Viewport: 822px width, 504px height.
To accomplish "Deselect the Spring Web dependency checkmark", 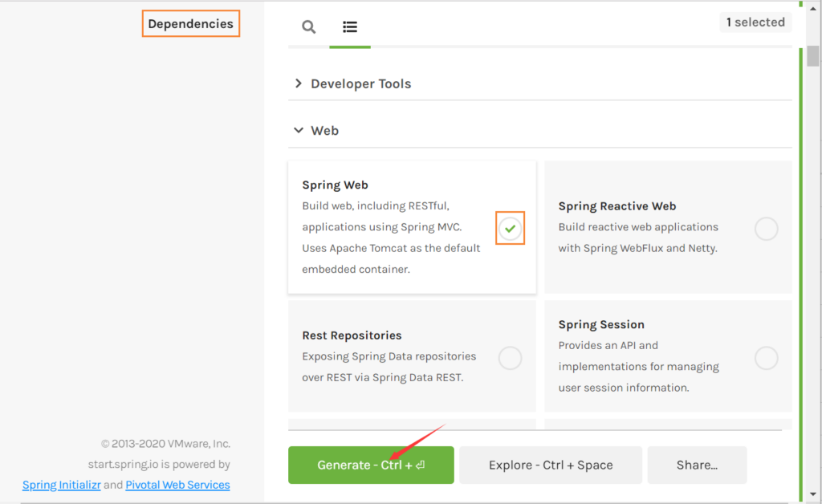I will pyautogui.click(x=510, y=229).
